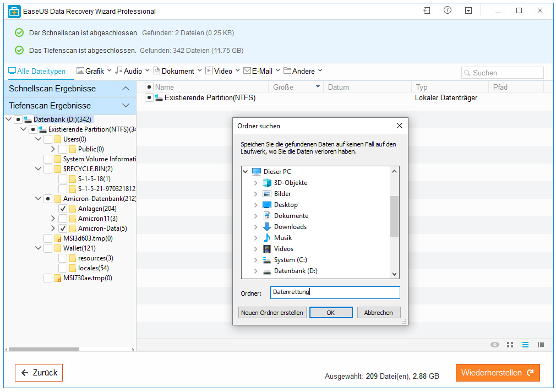
Task: Click the Suchen search field
Action: coord(503,73)
